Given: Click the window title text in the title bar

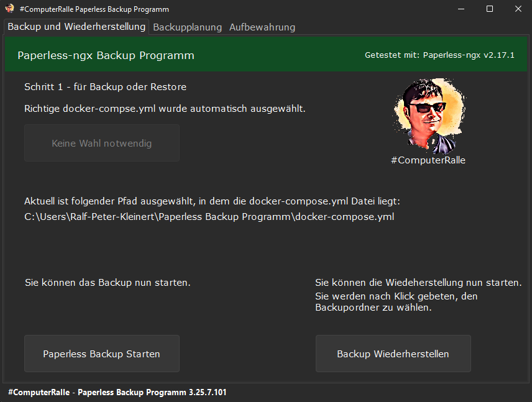Looking at the screenshot, I should point(94,9).
